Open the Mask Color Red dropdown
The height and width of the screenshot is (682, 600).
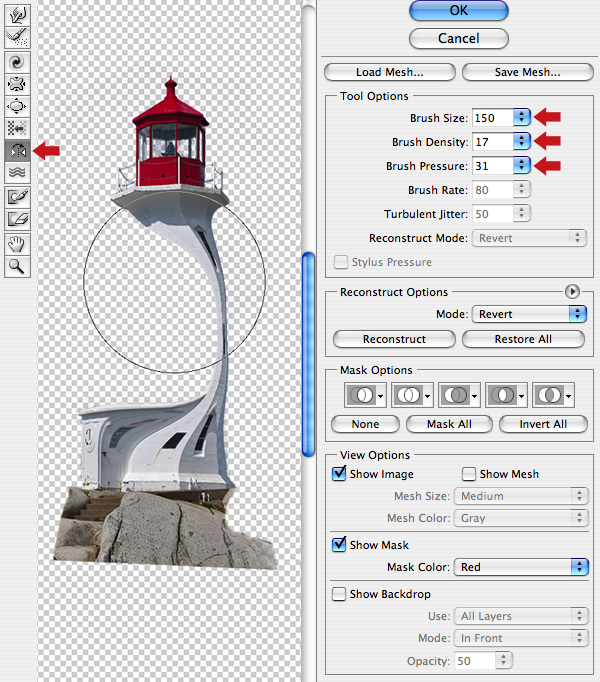pyautogui.click(x=521, y=567)
